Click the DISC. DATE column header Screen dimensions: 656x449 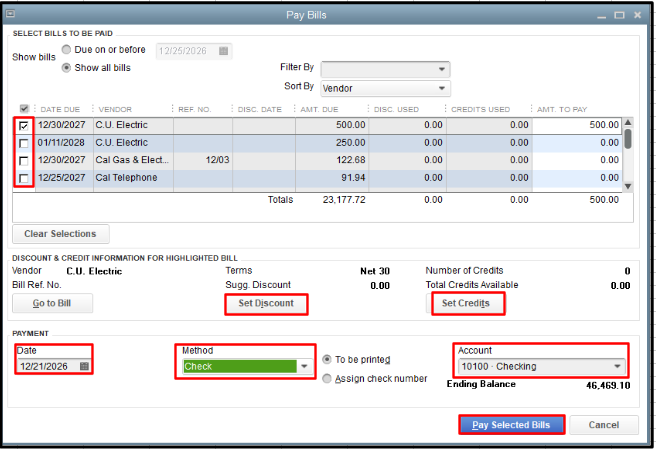[x=259, y=110]
